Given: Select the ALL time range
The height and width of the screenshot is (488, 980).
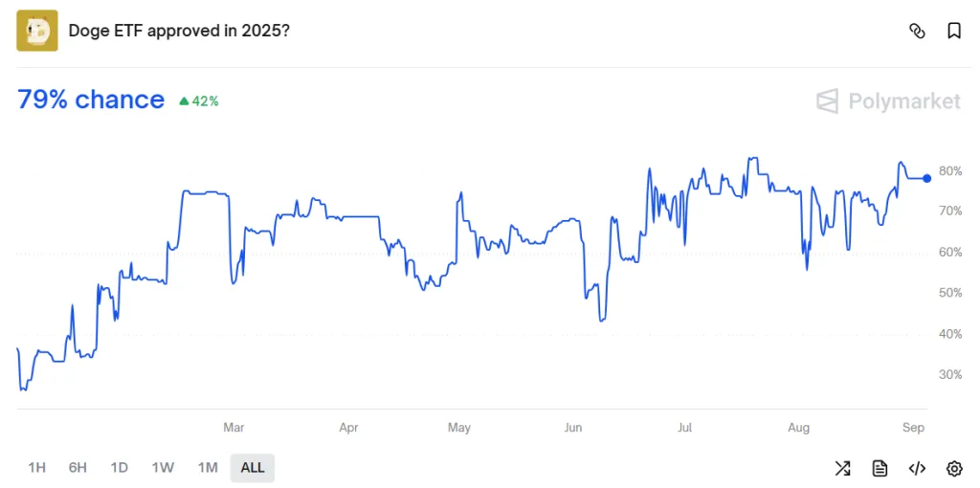Looking at the screenshot, I should pos(253,468).
